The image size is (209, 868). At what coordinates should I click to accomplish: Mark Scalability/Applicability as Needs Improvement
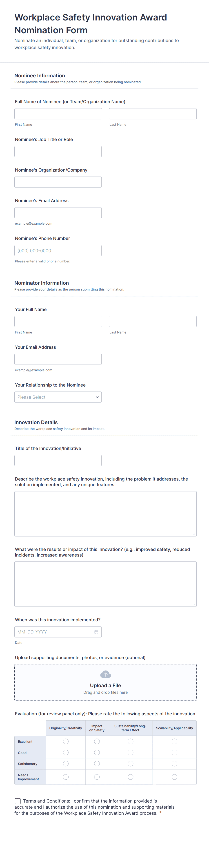pos(174,777)
